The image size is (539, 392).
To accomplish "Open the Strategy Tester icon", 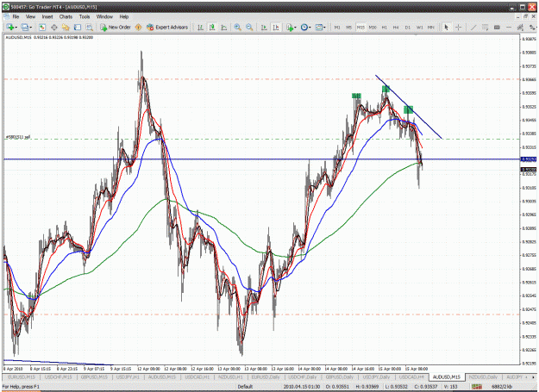I will click(x=90, y=27).
